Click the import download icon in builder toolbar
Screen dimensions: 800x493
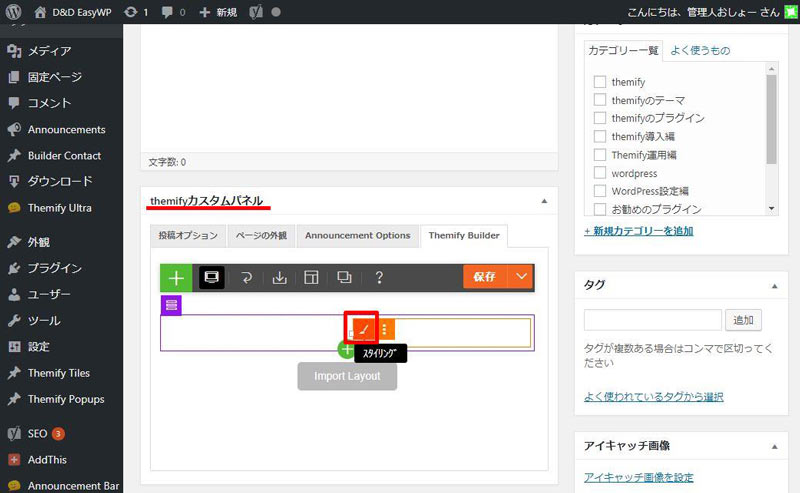[280, 278]
